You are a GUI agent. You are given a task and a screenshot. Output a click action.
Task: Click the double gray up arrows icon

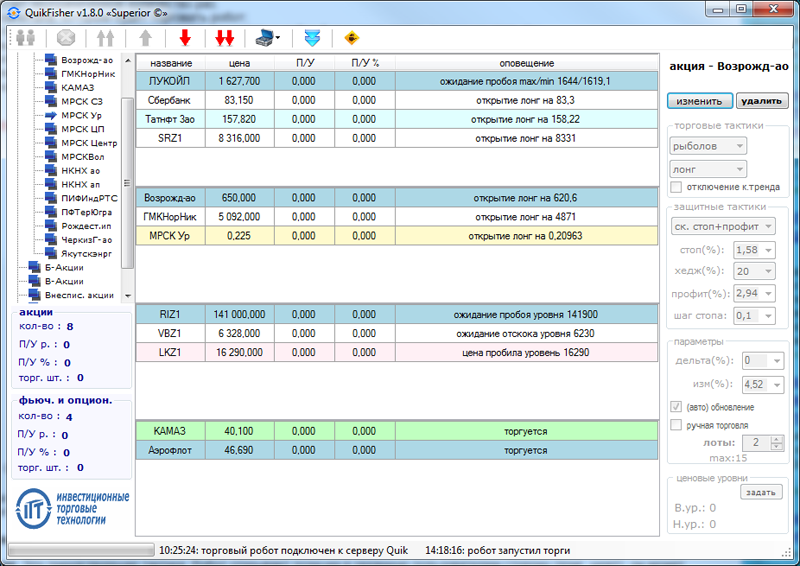pyautogui.click(x=106, y=38)
